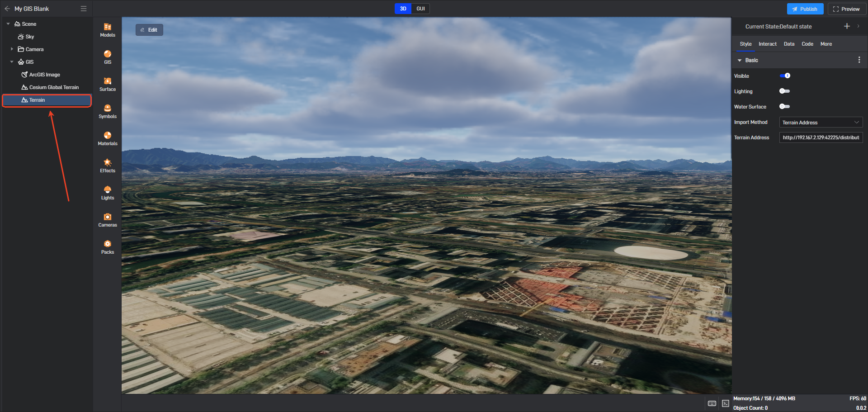
Task: Click the Terrain Address input field
Action: click(821, 137)
